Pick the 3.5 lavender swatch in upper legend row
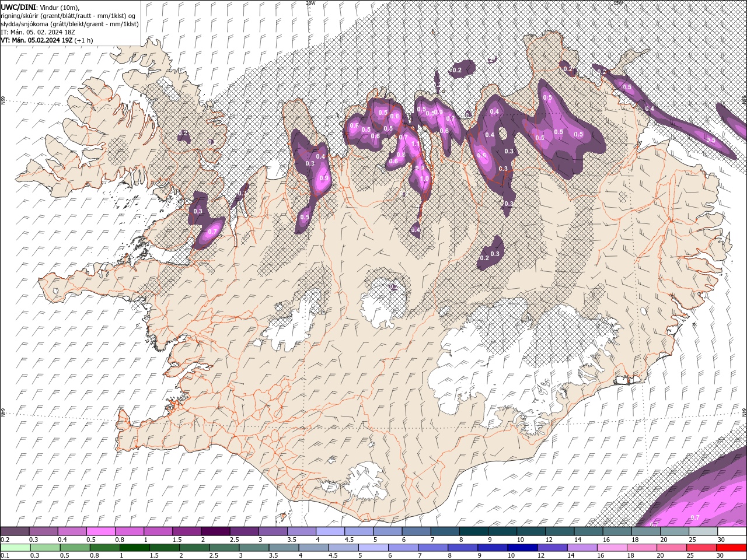This screenshot has height=560, width=747. (302, 531)
